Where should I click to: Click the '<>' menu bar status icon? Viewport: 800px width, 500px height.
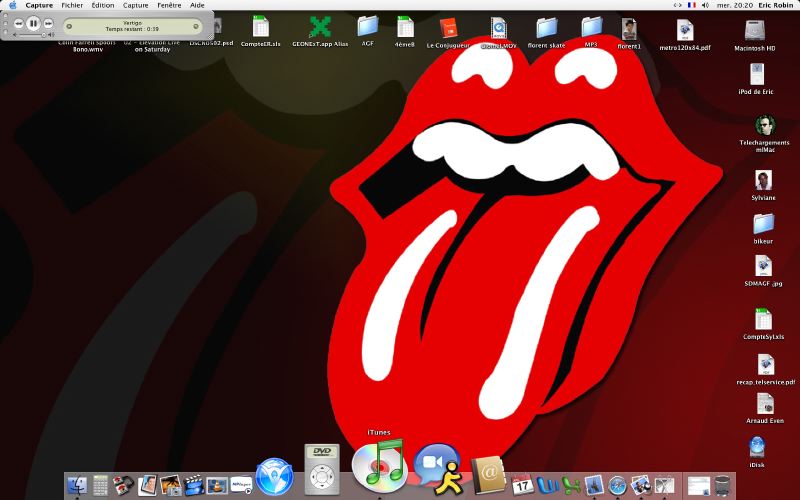tap(678, 5)
